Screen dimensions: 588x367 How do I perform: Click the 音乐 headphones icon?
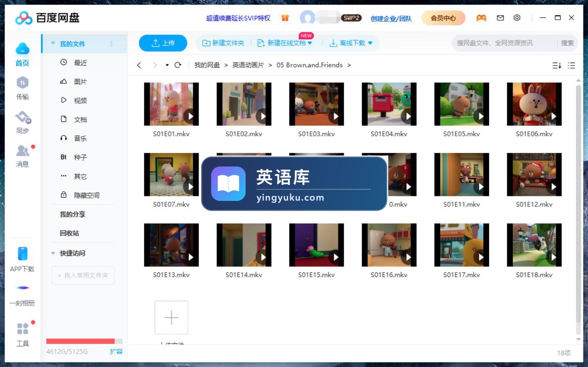click(64, 138)
